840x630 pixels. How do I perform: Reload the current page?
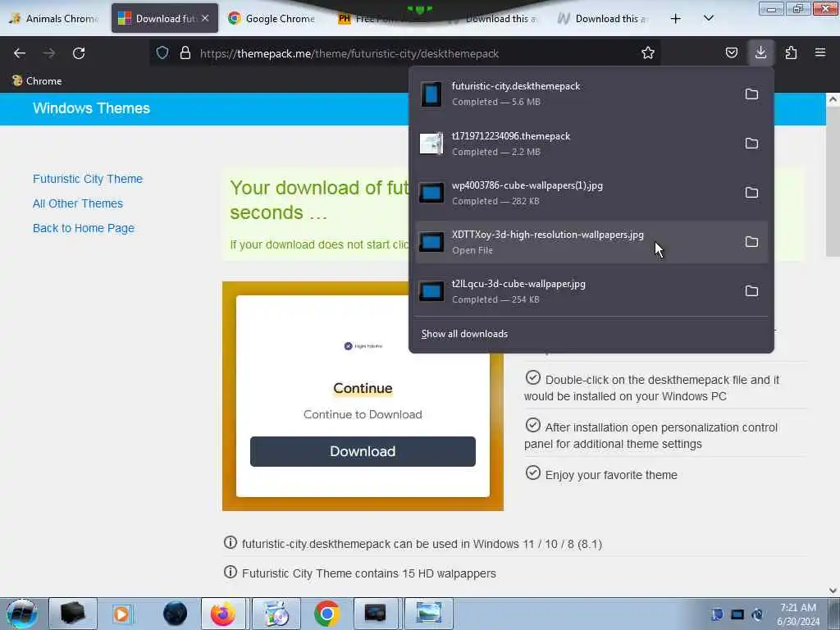point(79,53)
